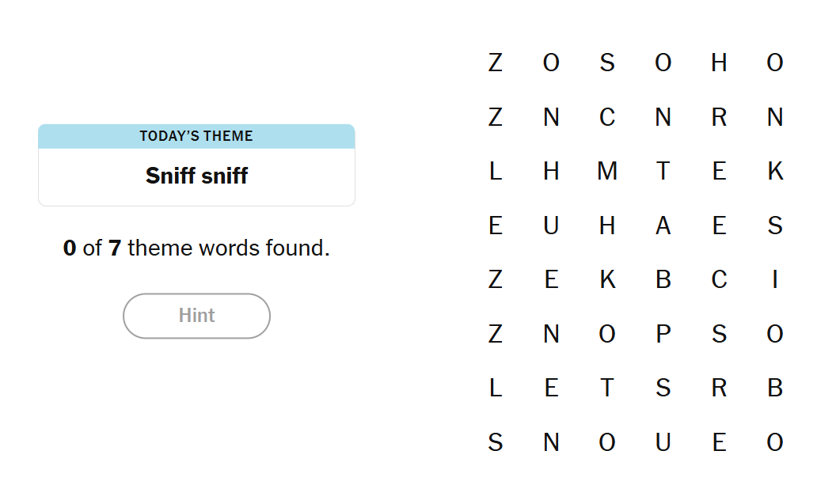Tap the letter P in the grid

[x=663, y=334]
